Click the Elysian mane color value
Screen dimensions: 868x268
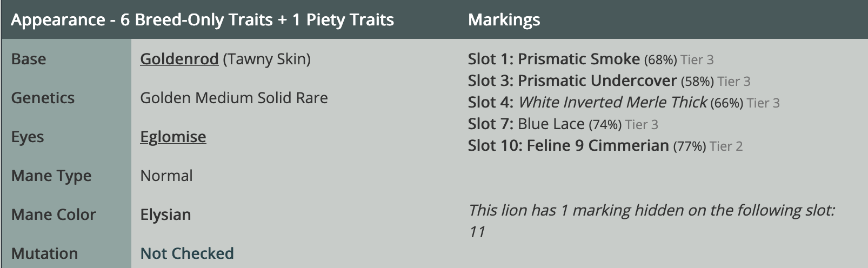coord(165,215)
